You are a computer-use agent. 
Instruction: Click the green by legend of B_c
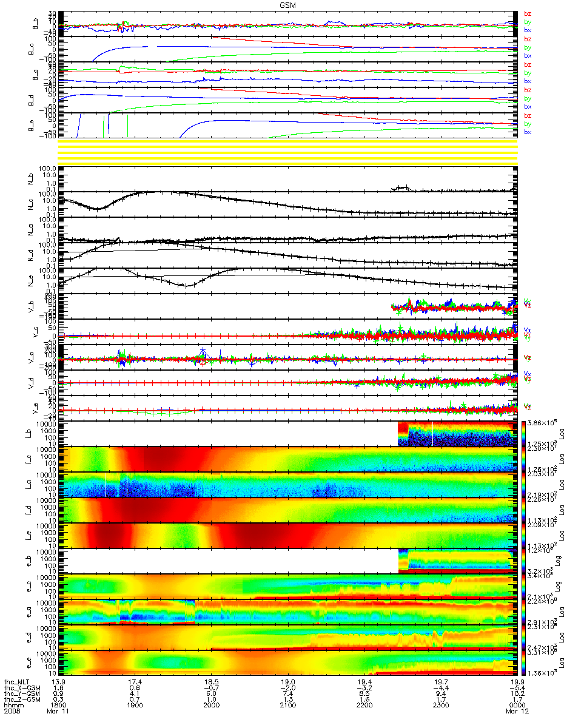click(x=528, y=47)
